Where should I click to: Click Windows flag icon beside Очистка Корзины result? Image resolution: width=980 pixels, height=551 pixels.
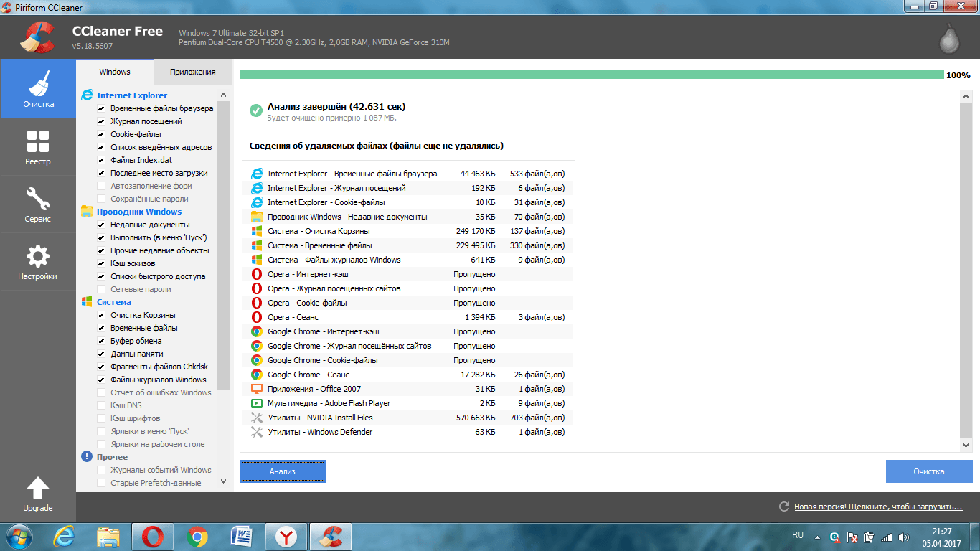point(257,231)
